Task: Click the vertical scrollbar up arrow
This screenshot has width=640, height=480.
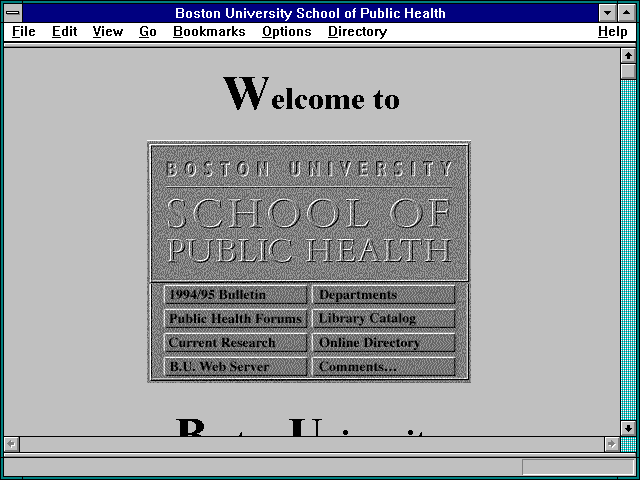Action: (628, 56)
